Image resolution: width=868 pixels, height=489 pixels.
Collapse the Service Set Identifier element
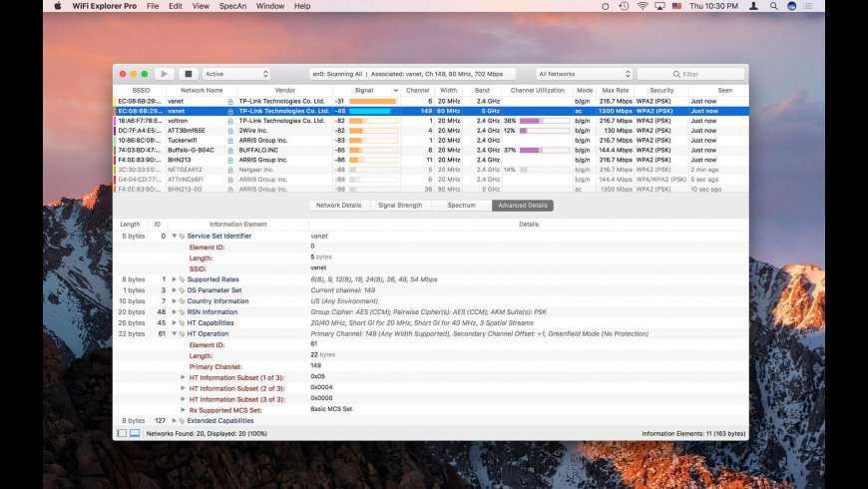pos(174,237)
